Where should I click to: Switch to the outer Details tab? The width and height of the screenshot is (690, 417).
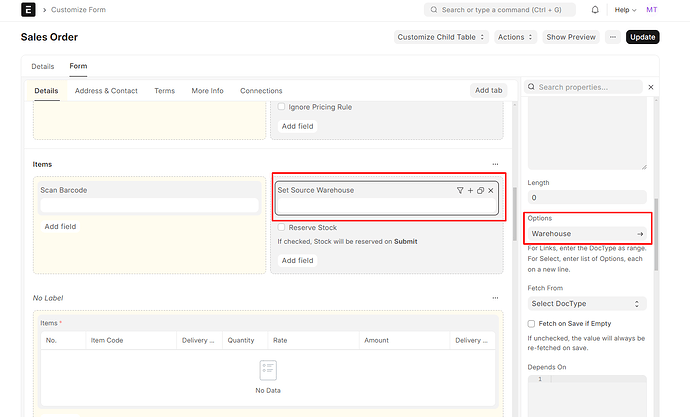click(43, 66)
